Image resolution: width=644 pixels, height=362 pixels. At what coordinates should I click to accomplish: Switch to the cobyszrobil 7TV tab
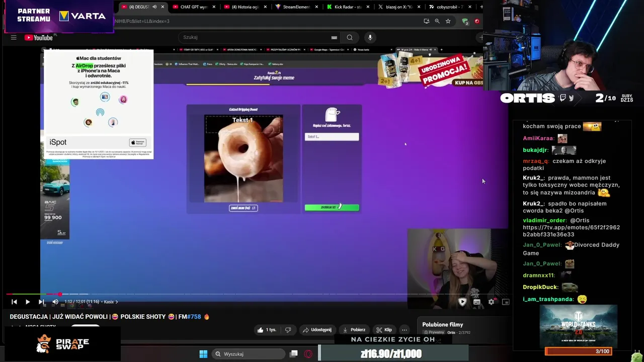coord(450,7)
